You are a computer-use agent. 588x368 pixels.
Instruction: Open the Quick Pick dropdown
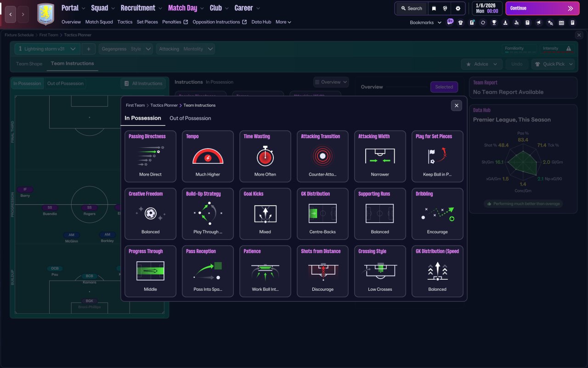pos(553,64)
